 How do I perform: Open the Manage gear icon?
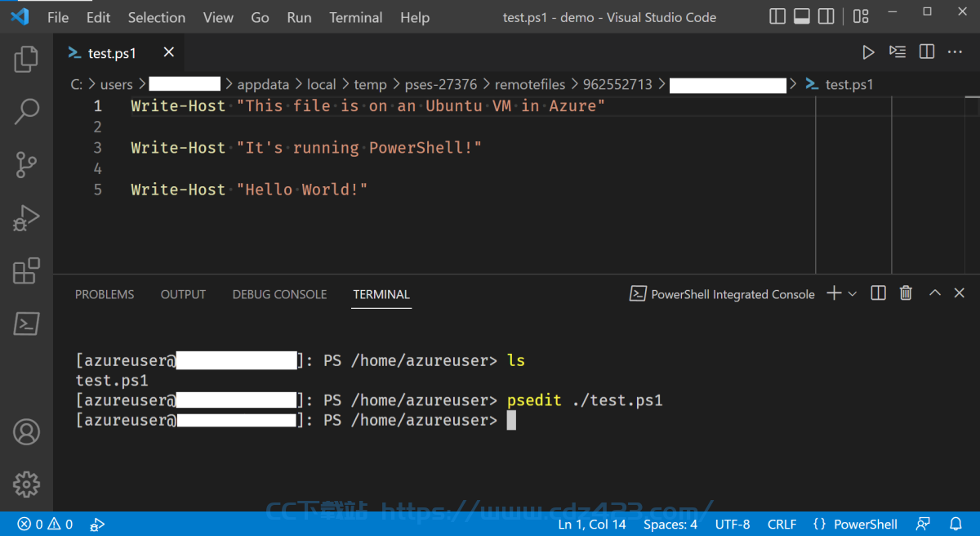pyautogui.click(x=26, y=483)
